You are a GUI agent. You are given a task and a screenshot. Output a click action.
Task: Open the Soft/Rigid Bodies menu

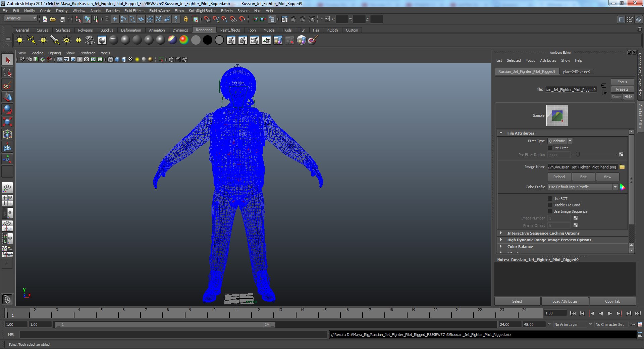pyautogui.click(x=202, y=11)
